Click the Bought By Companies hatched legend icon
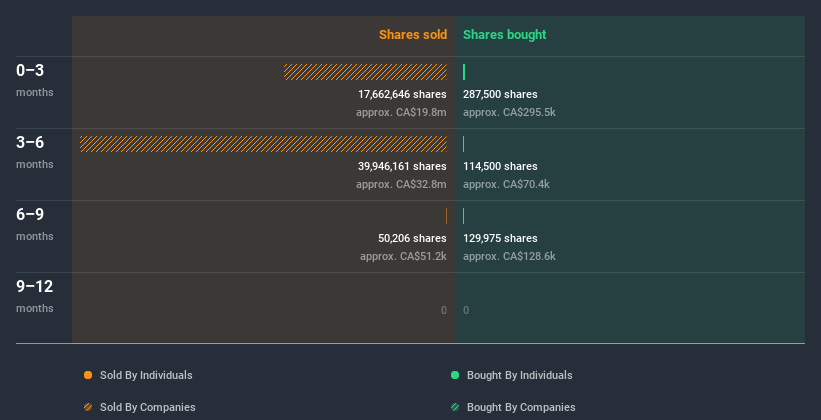Image resolution: width=821 pixels, height=420 pixels. coord(455,407)
